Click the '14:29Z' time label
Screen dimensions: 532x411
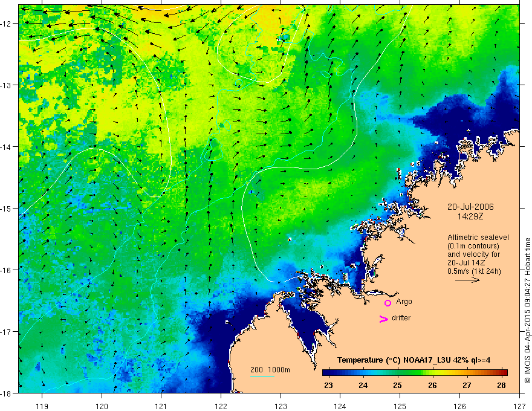pos(470,216)
